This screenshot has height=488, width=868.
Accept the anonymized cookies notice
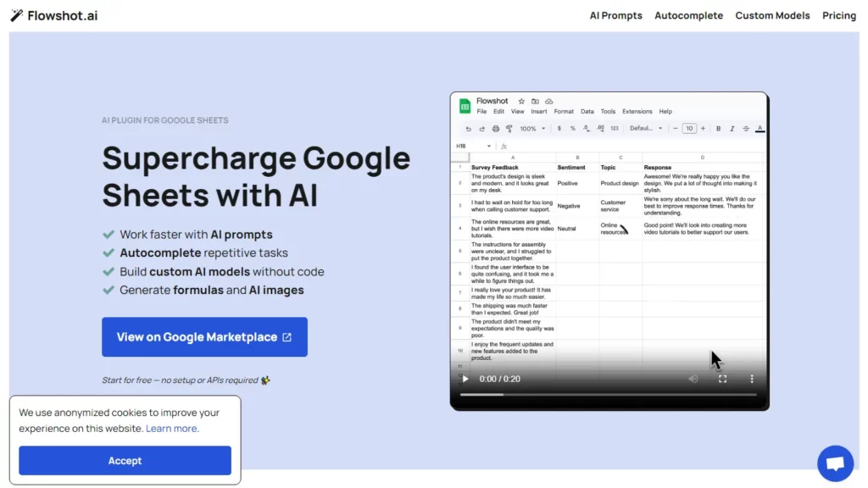(125, 461)
